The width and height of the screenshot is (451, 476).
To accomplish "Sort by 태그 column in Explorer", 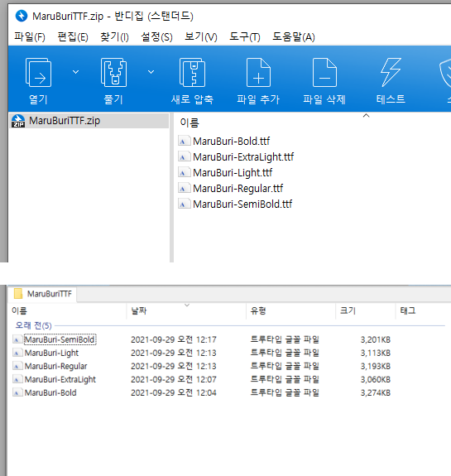I will point(408,310).
